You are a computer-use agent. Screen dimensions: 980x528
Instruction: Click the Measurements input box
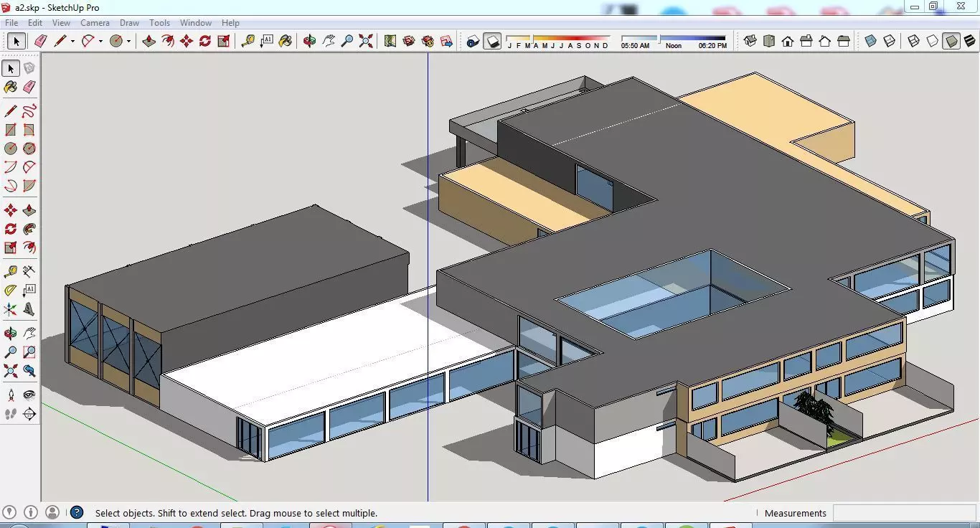tap(904, 513)
